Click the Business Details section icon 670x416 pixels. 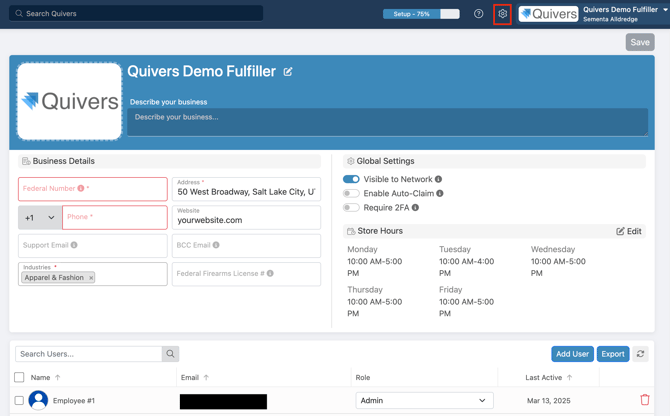click(x=26, y=161)
